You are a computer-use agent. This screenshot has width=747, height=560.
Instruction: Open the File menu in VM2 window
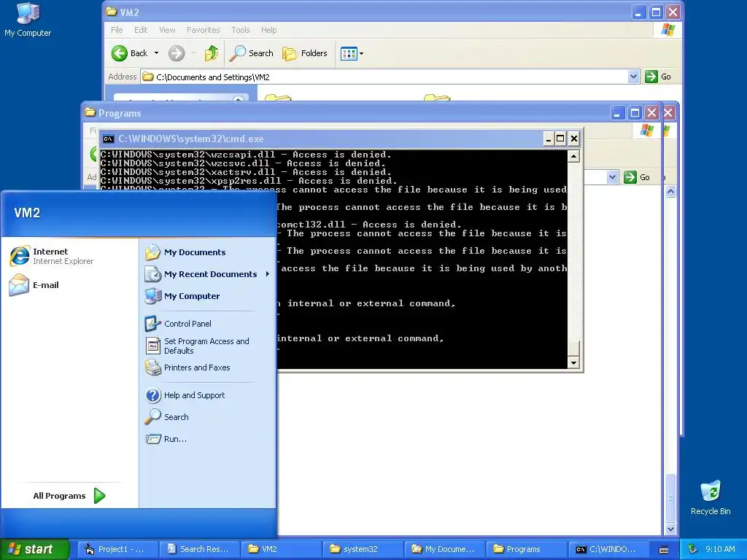117,30
